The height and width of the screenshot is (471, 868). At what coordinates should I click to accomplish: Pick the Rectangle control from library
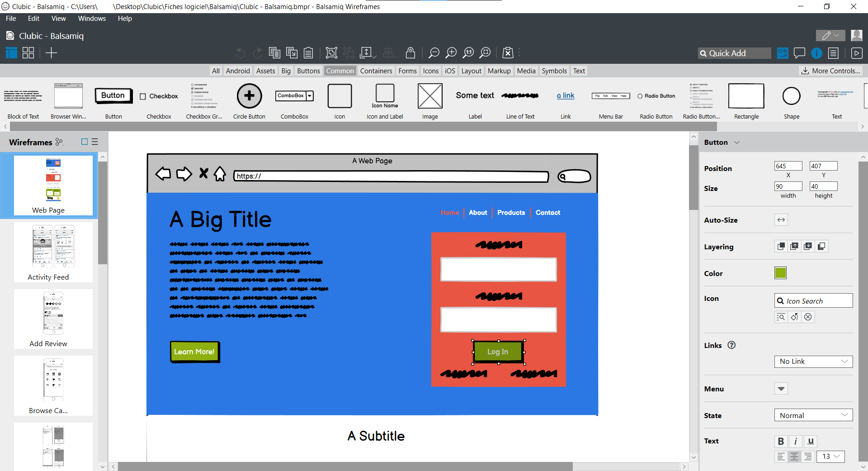[746, 101]
